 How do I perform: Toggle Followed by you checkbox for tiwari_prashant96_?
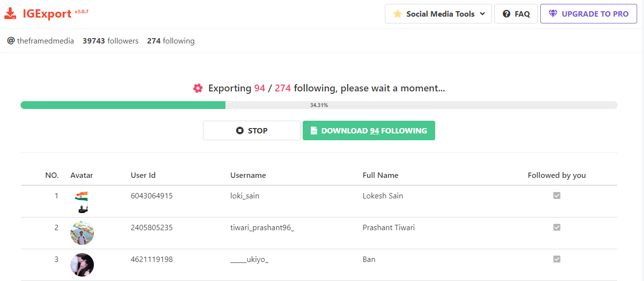pos(556,227)
